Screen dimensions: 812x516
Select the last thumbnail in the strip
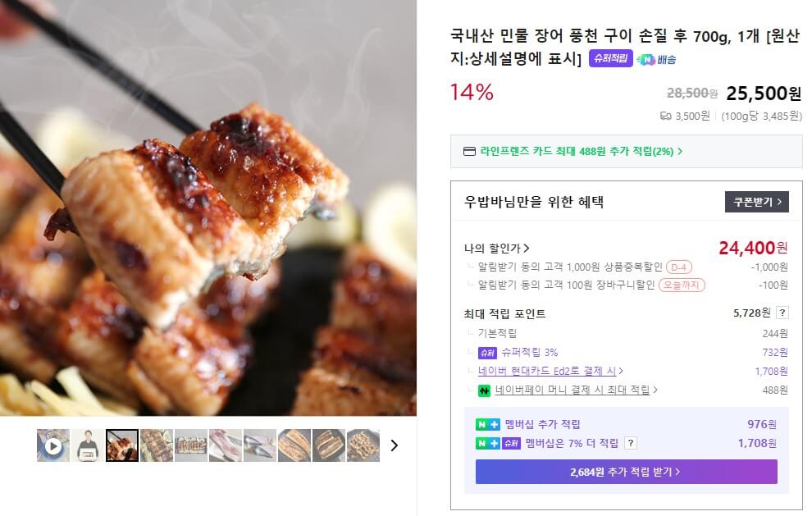(362, 445)
